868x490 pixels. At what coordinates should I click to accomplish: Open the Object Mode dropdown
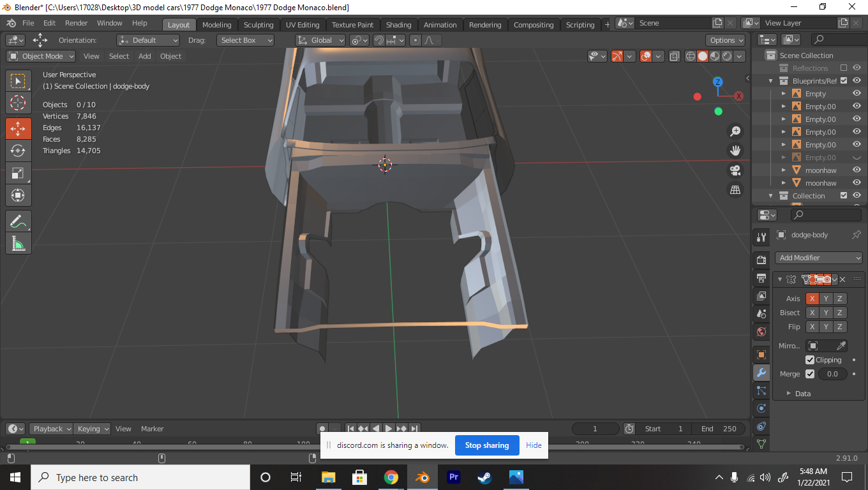pos(41,56)
